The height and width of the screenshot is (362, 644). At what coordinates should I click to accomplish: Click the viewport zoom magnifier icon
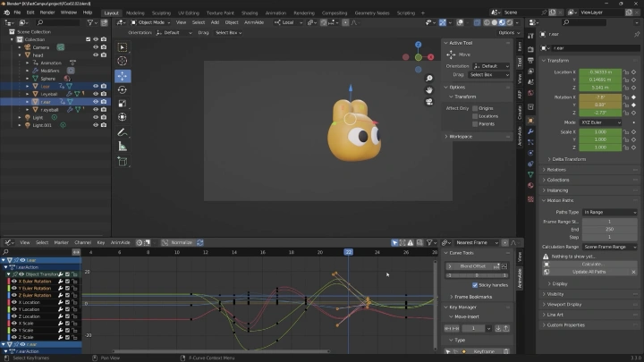click(429, 79)
